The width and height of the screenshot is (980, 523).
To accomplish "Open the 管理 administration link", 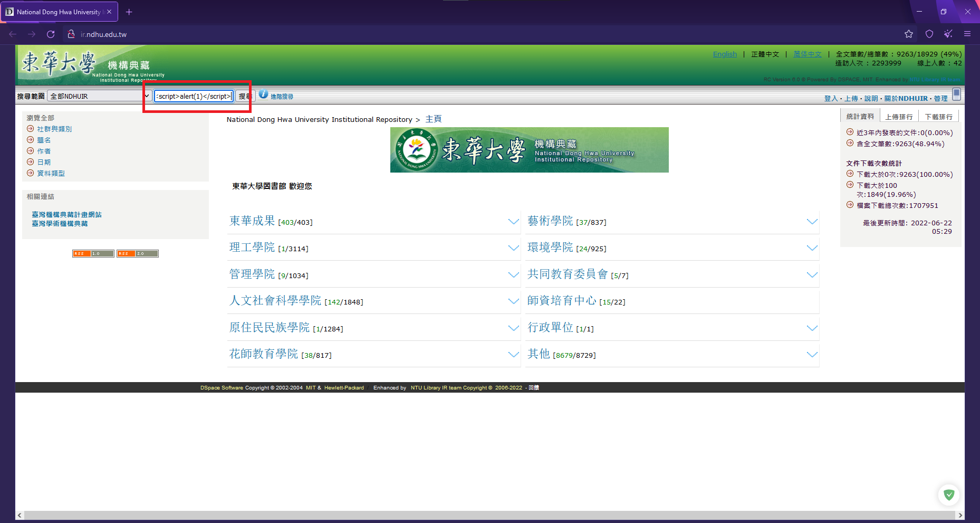I will pyautogui.click(x=941, y=98).
